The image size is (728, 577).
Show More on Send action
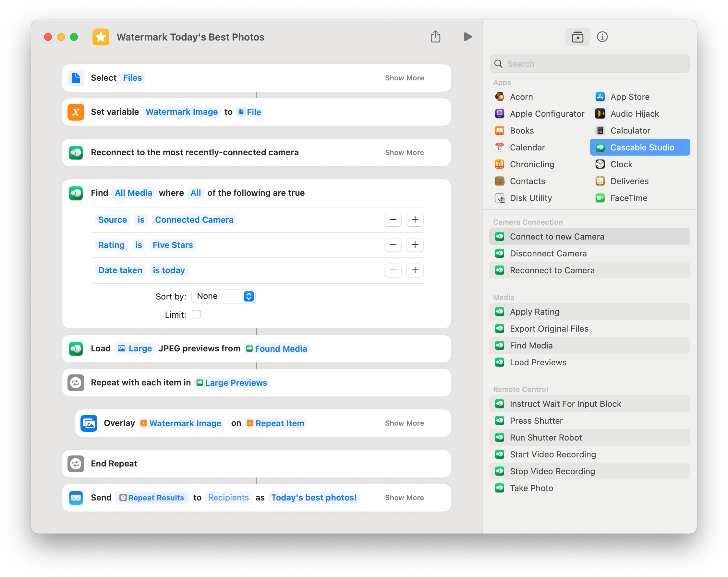[404, 498]
